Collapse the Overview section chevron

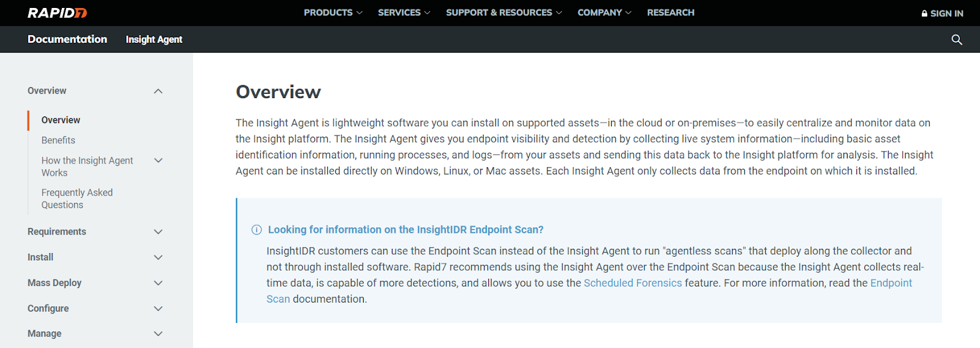(158, 91)
